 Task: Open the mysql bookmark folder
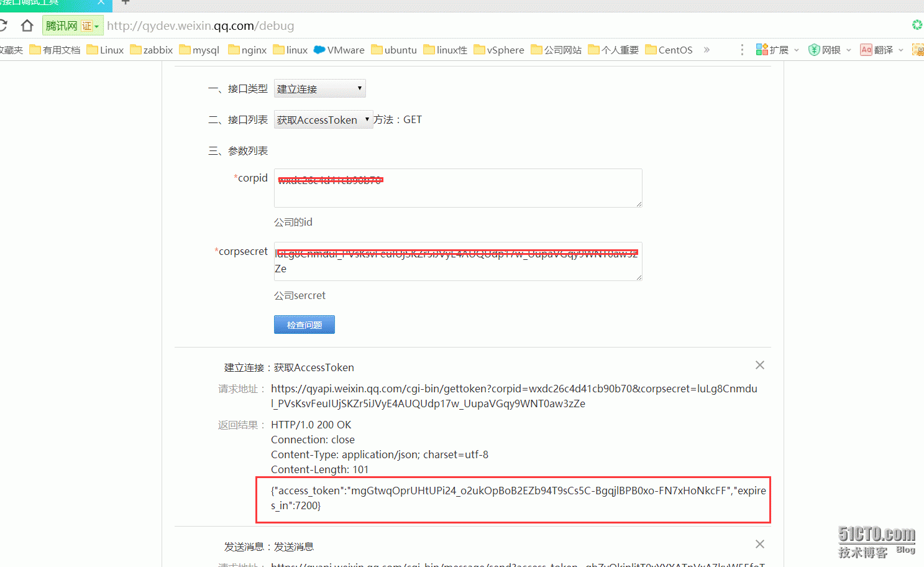point(199,50)
